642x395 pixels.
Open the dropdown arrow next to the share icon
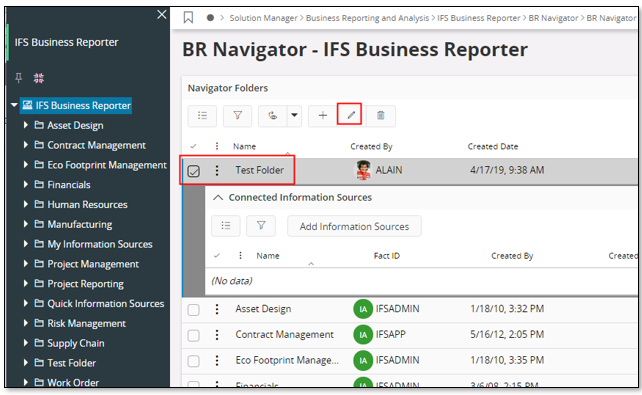tap(294, 115)
